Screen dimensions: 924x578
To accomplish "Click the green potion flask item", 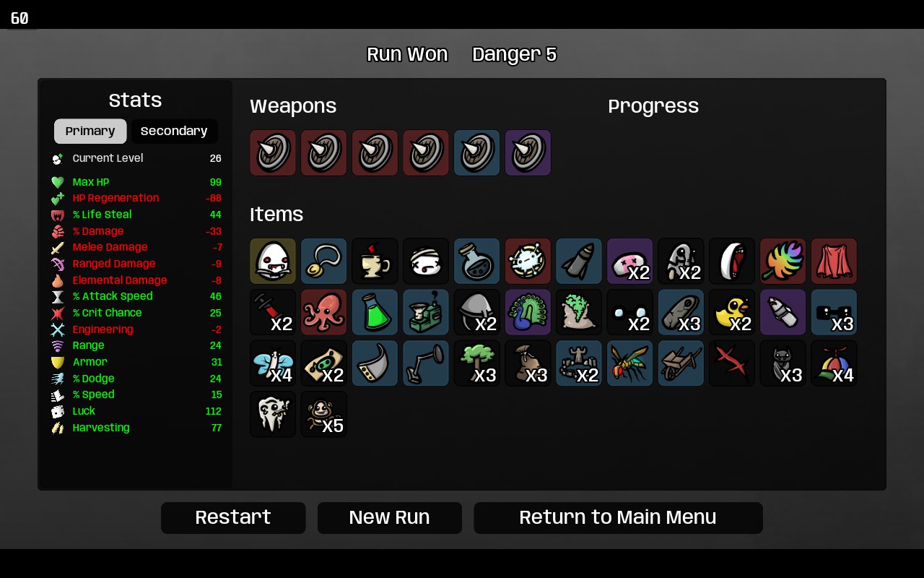I will tap(375, 312).
